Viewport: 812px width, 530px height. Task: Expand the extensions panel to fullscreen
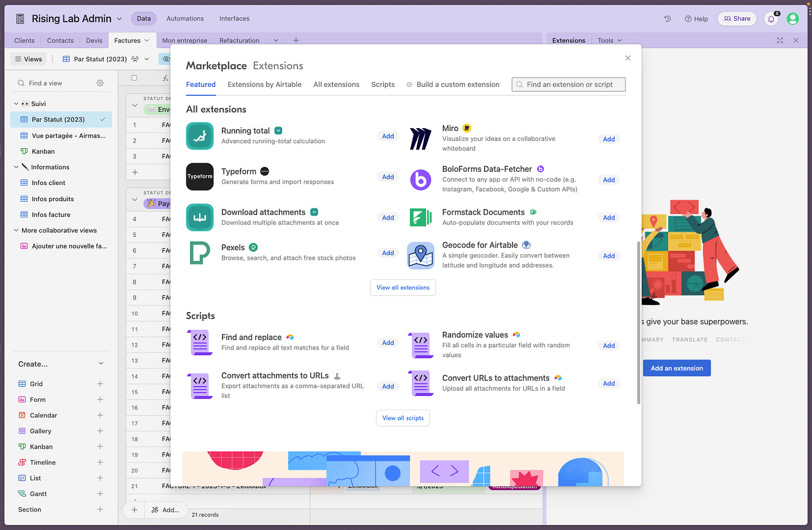780,40
